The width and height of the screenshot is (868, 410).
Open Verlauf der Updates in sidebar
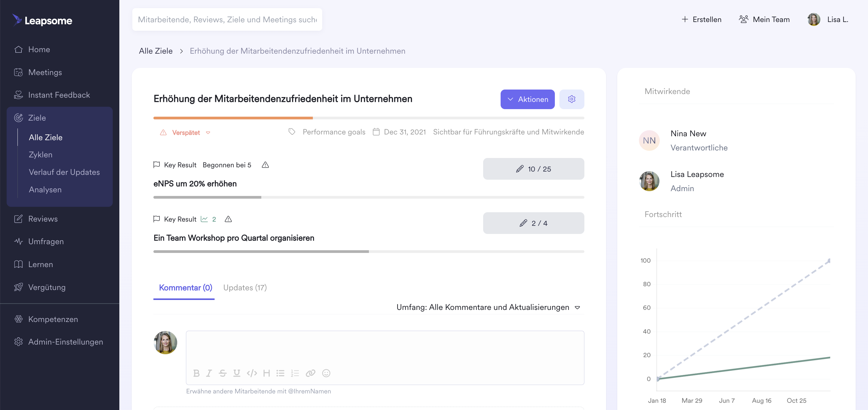(64, 172)
